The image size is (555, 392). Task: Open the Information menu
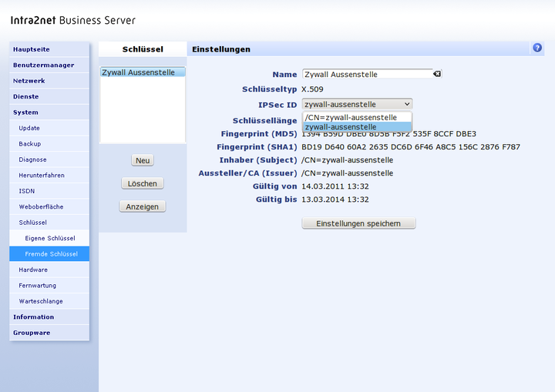(49, 317)
